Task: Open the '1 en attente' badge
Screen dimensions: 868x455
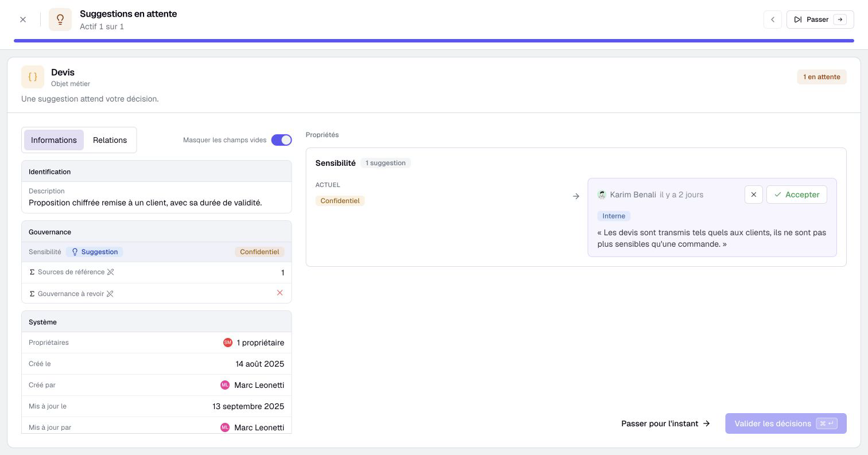Action: coord(821,77)
